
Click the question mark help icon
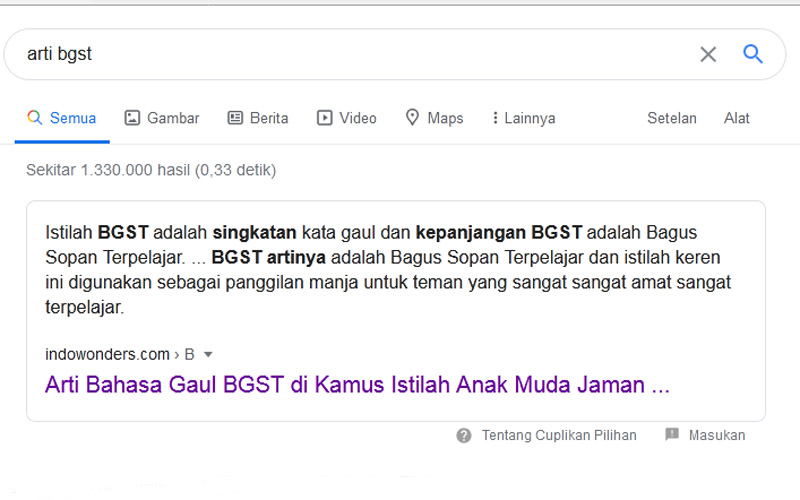click(x=464, y=436)
